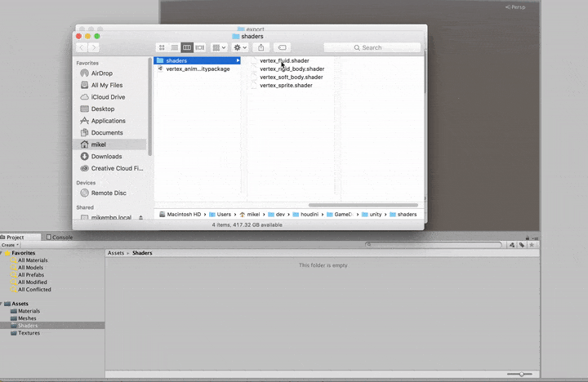The image size is (588, 382).
Task: Click the Finder Edit Tags button
Action: coord(282,47)
